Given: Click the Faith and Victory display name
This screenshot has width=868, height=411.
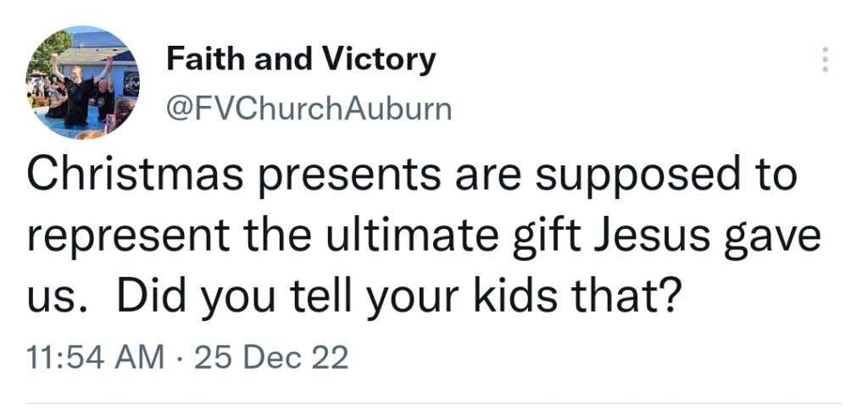Looking at the screenshot, I should (301, 58).
